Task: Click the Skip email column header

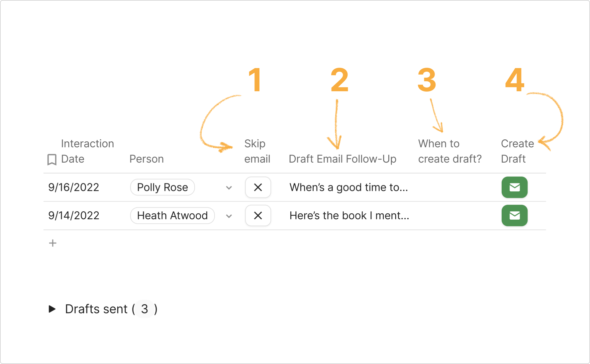Action: (x=257, y=151)
